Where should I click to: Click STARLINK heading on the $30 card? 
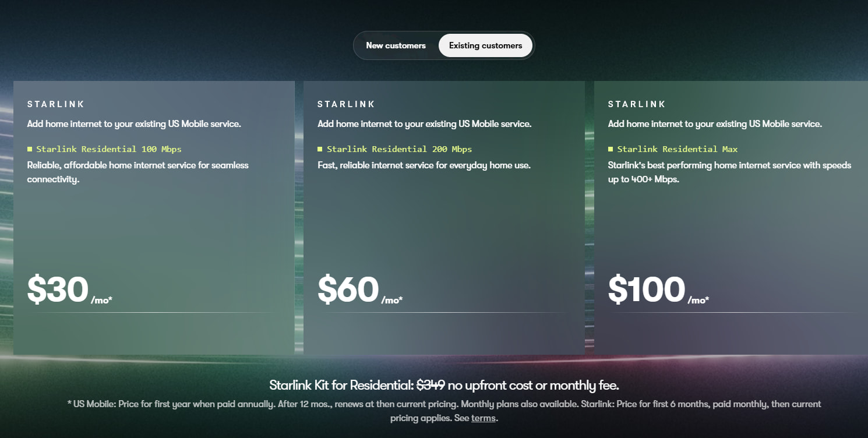pyautogui.click(x=56, y=104)
